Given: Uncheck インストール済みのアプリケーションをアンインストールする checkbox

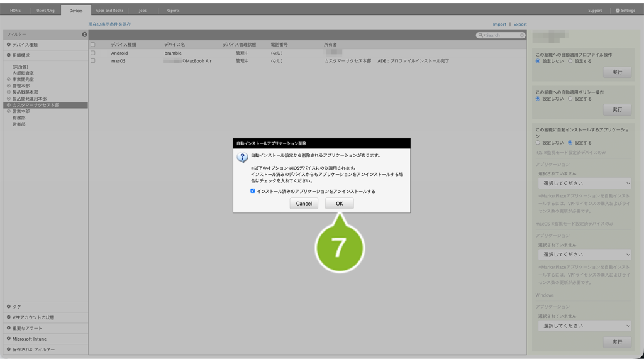Looking at the screenshot, I should coord(253,191).
